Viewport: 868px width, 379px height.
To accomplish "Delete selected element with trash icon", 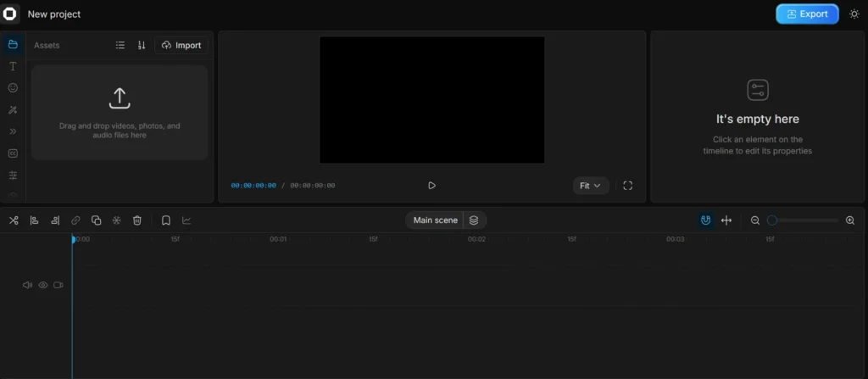I will point(137,220).
